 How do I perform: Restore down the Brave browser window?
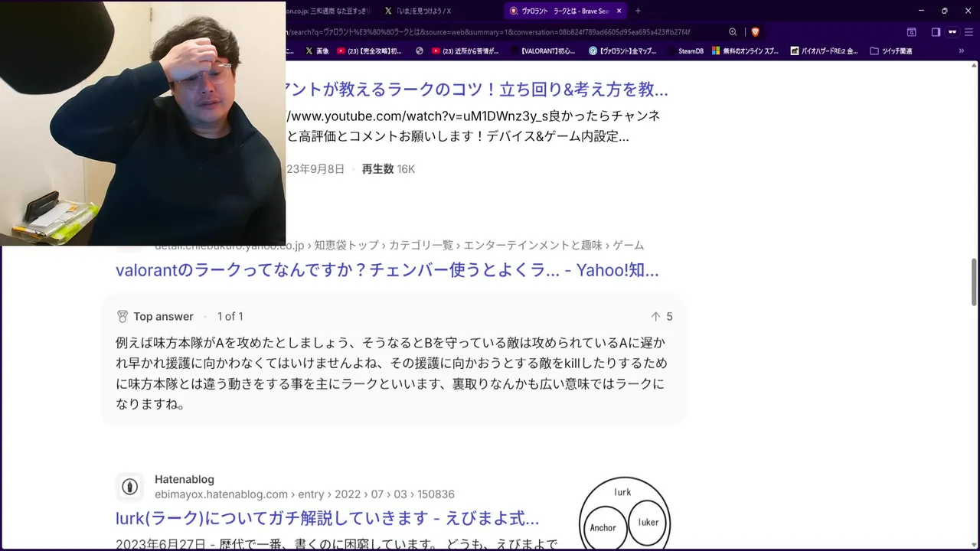point(944,11)
